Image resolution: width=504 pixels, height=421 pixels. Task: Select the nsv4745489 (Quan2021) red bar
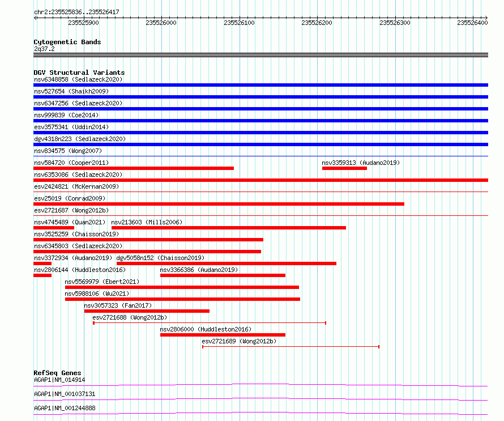click(x=54, y=228)
